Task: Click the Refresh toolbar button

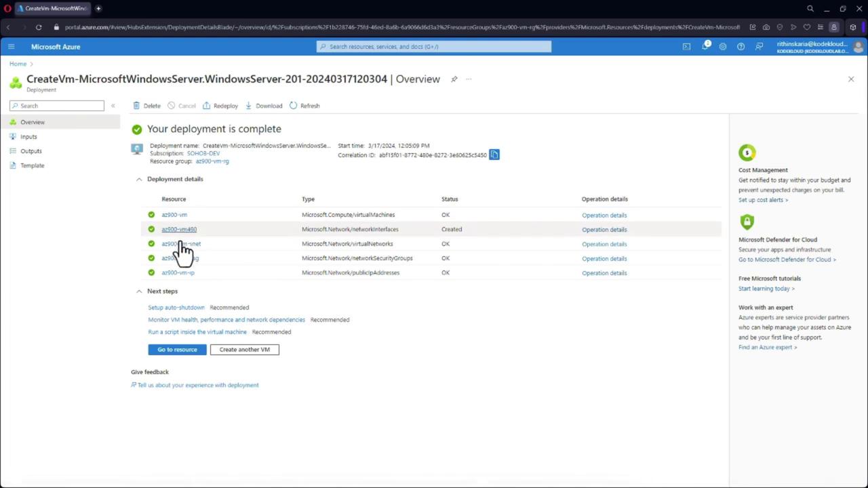Action: tap(304, 106)
